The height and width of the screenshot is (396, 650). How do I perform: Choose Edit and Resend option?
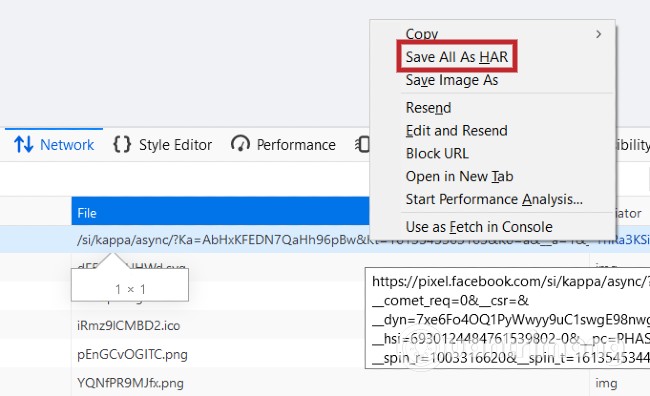(456, 131)
